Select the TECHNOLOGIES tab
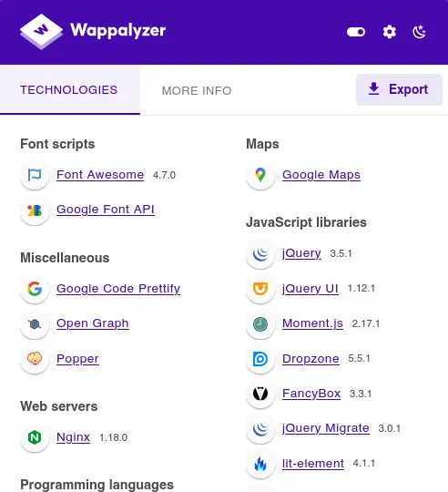Screen dimensions: 448x492 69,90
